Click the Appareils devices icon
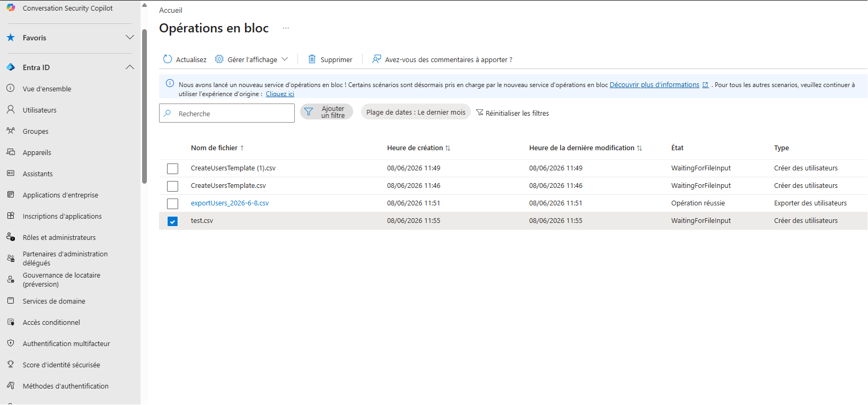The image size is (868, 405). point(11,152)
